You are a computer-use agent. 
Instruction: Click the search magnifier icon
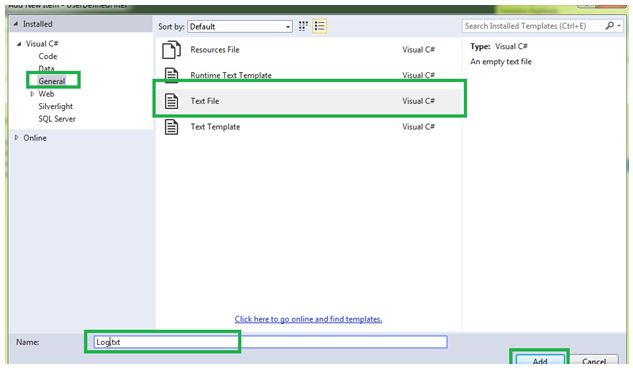click(610, 26)
